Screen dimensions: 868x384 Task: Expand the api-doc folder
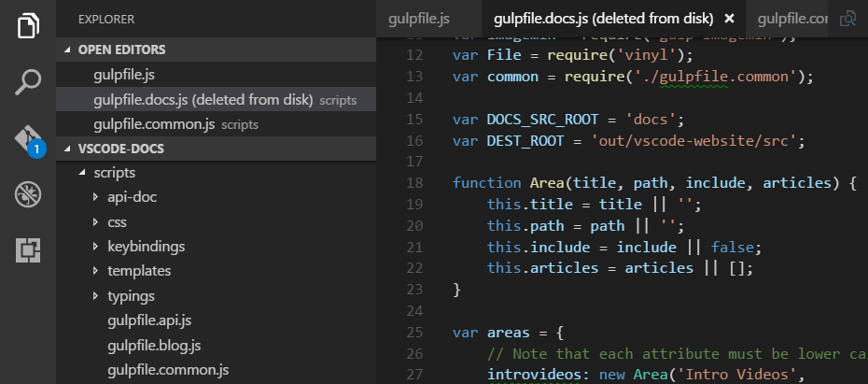pyautogui.click(x=96, y=198)
